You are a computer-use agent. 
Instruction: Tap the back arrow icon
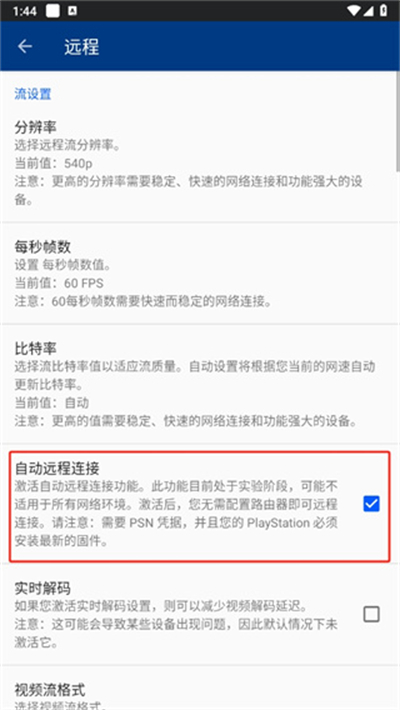click(24, 46)
